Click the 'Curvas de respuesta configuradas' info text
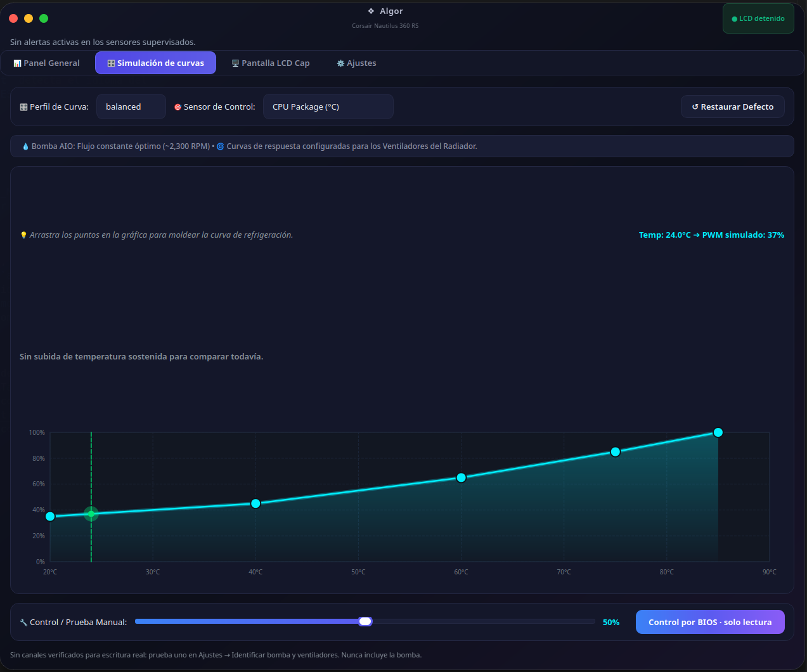Image resolution: width=807 pixels, height=672 pixels. click(x=352, y=146)
